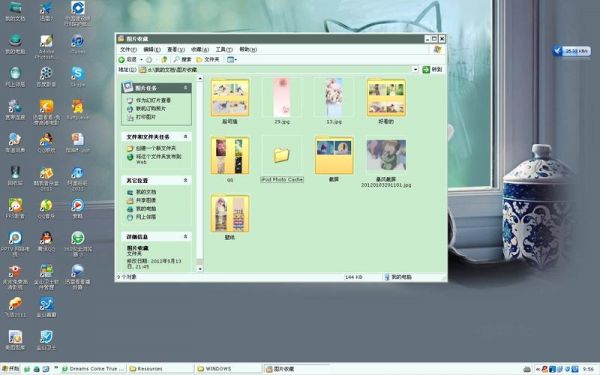Open the views mode dropdown in toolbar
The width and height of the screenshot is (600, 375).
click(232, 60)
